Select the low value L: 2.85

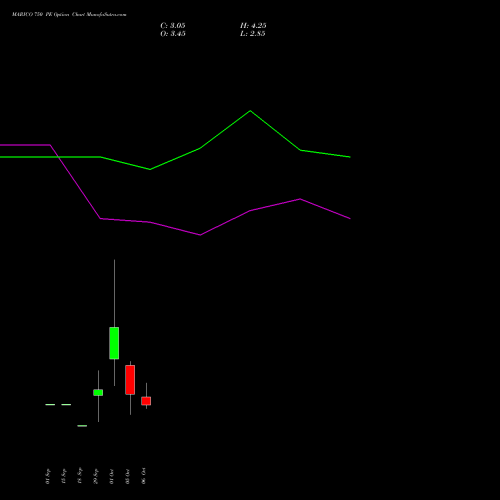point(253,34)
